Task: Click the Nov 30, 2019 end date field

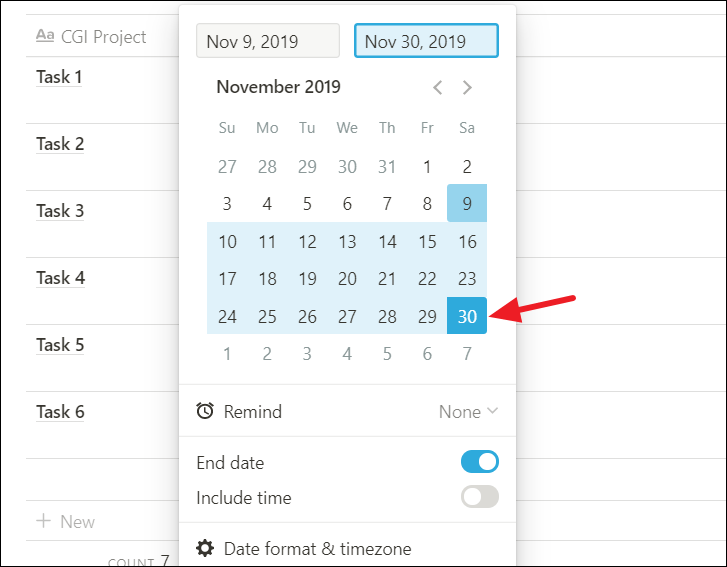Action: tap(427, 41)
